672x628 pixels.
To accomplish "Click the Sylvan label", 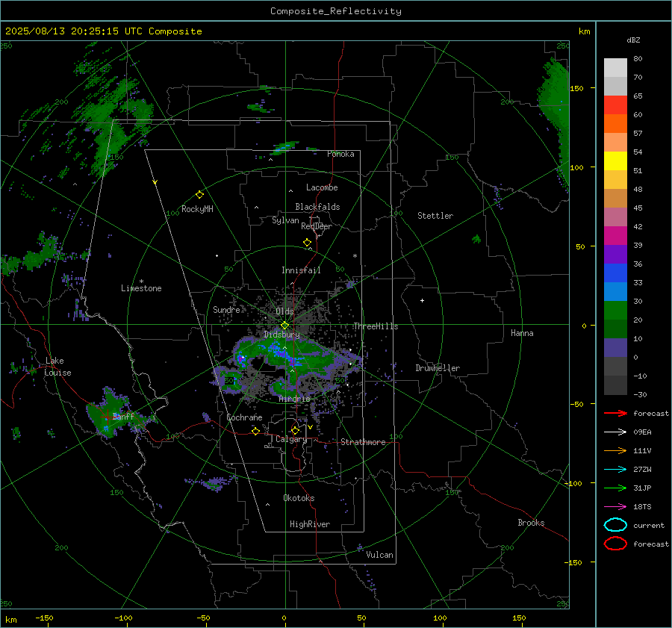I will (x=285, y=220).
